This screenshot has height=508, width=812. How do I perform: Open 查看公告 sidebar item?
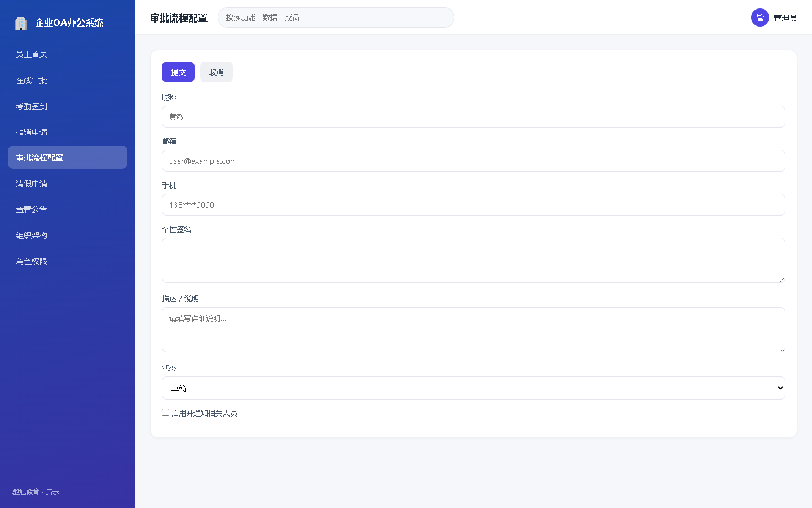click(68, 209)
